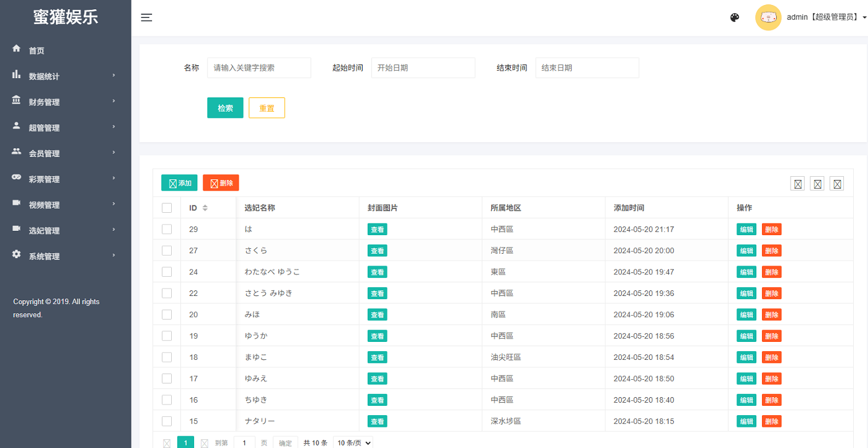Toggle the sidebar hamburger menu icon
The width and height of the screenshot is (868, 448).
(x=146, y=17)
